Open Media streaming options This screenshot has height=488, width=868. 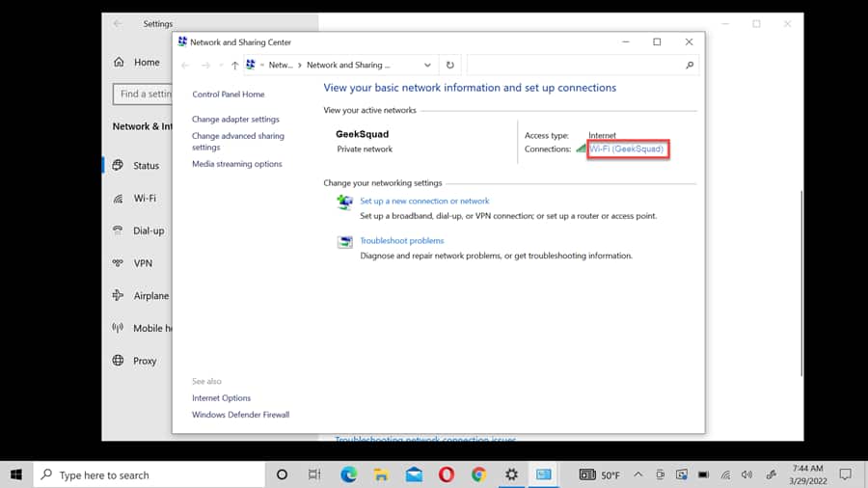click(236, 164)
